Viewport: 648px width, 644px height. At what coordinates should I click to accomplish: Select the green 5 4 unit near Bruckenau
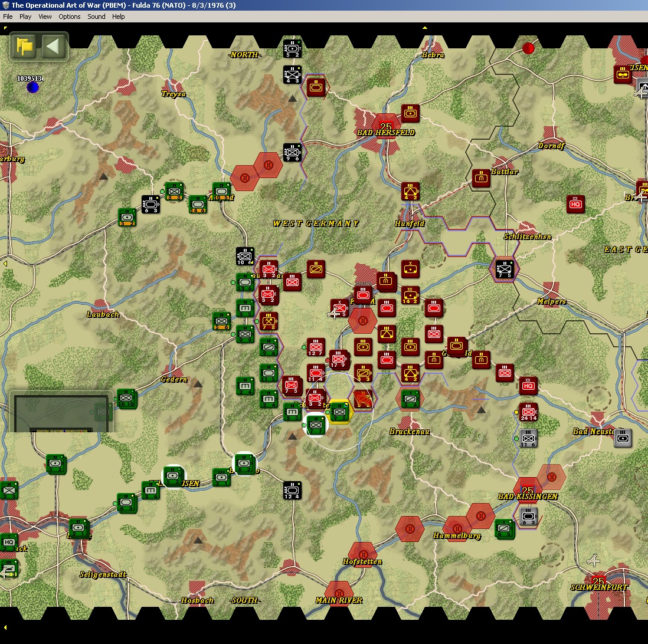point(410,399)
